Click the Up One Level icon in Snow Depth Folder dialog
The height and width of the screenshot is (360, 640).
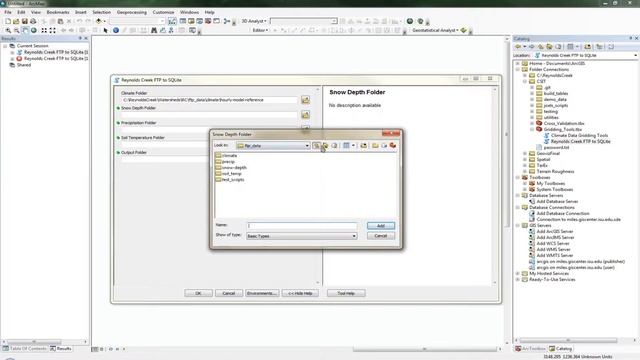316,146
